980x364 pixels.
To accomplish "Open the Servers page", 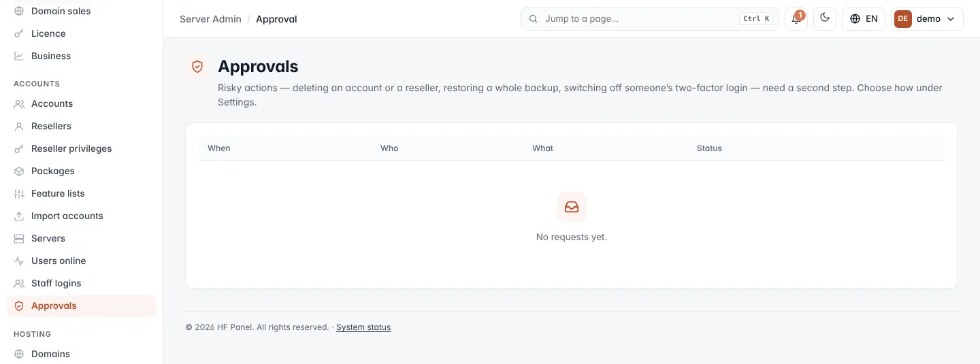I will [x=82, y=238].
